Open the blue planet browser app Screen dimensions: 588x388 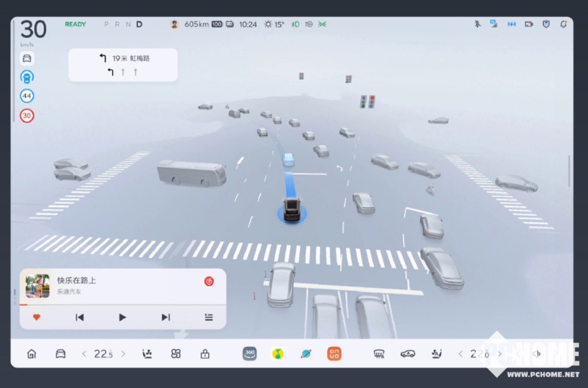tap(306, 354)
